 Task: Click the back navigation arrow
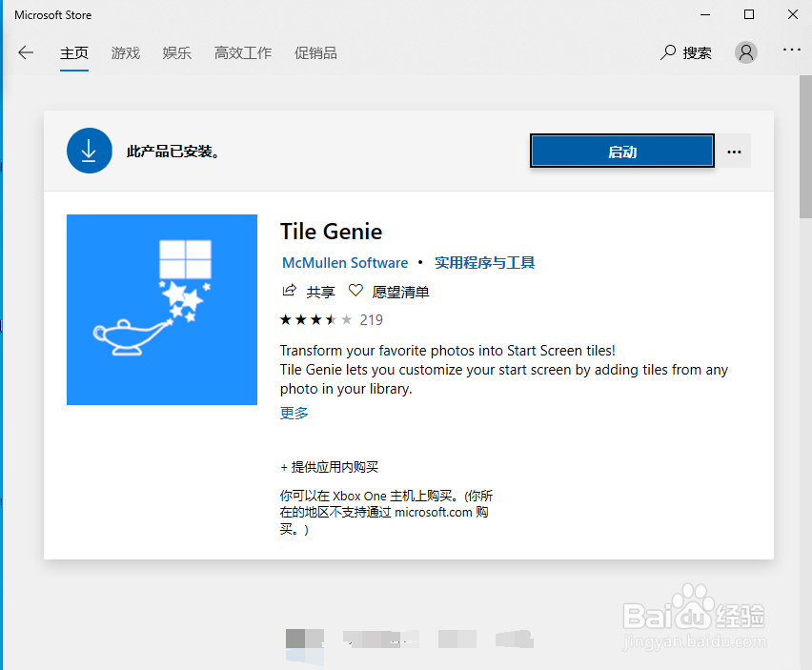click(x=26, y=52)
